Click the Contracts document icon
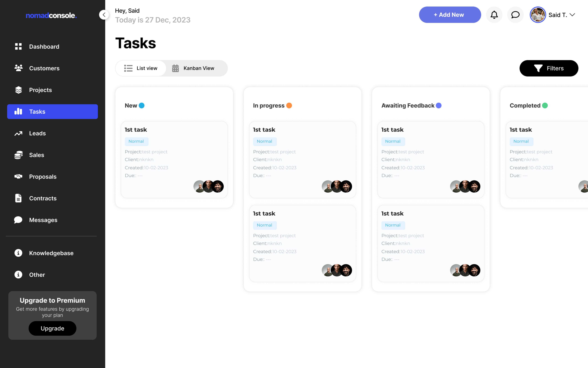This screenshot has width=588, height=368. pos(18,198)
